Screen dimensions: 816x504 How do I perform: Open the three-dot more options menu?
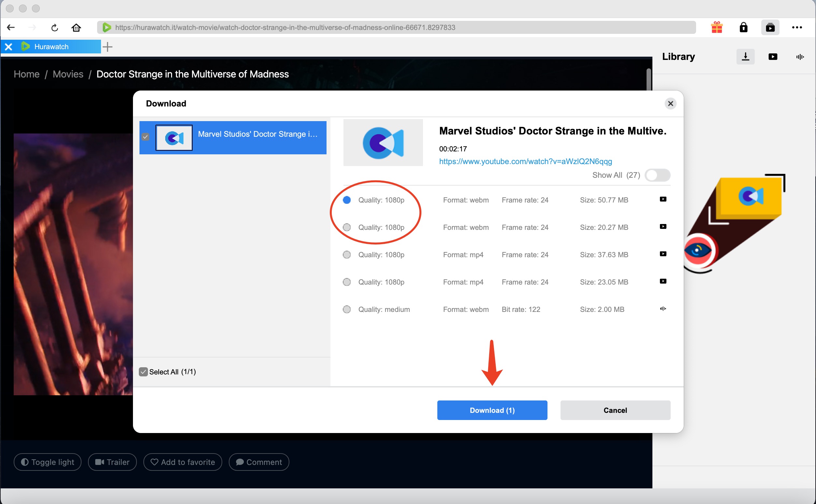pyautogui.click(x=797, y=27)
